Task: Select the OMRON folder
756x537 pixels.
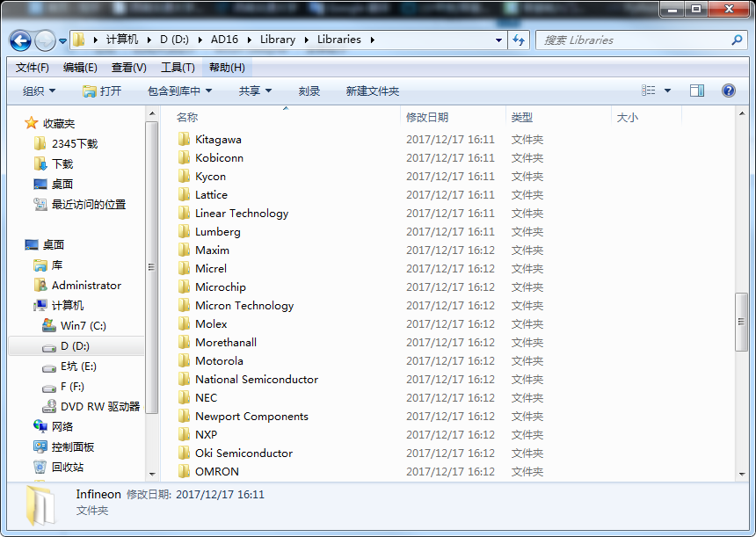Action: [x=208, y=471]
